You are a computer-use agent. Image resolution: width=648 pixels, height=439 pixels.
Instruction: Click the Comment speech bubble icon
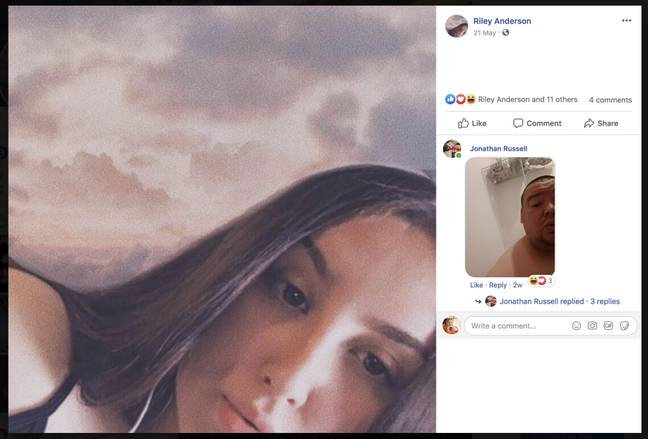click(x=518, y=123)
